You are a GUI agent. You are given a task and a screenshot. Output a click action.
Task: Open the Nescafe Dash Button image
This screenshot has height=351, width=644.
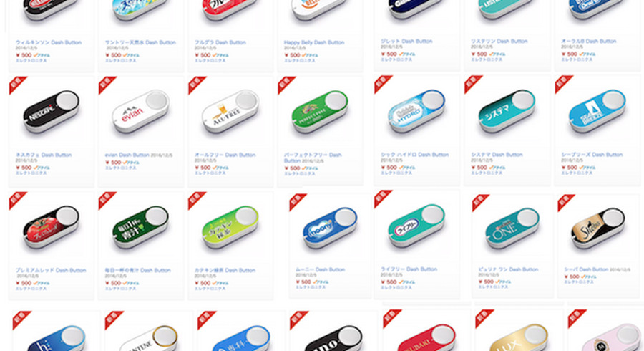pos(52,111)
